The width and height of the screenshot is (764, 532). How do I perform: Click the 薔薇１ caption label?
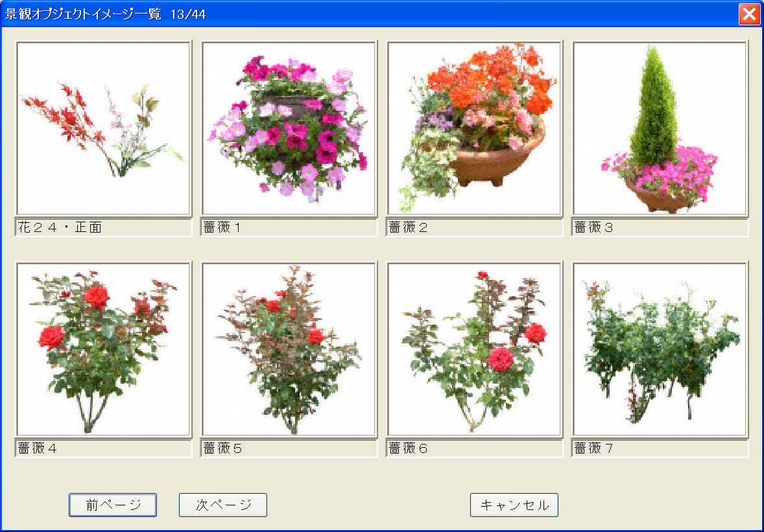[x=289, y=227]
